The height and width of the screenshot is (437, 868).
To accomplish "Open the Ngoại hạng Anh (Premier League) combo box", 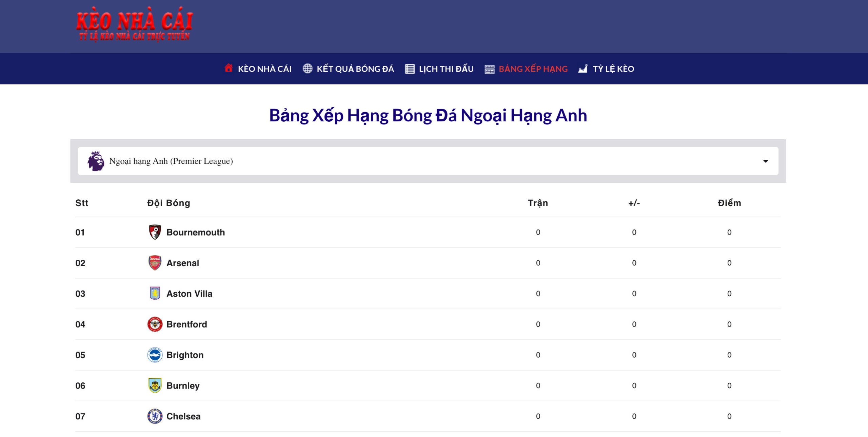I will coord(427,161).
